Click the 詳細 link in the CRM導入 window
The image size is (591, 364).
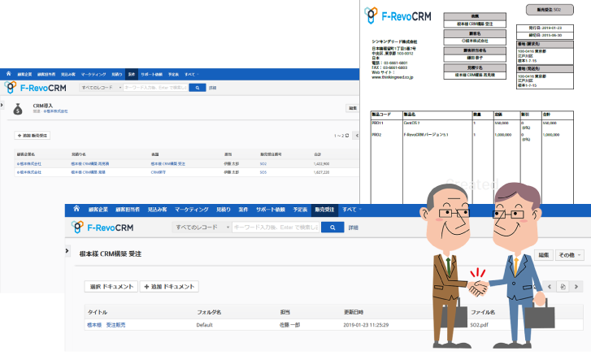(212, 88)
